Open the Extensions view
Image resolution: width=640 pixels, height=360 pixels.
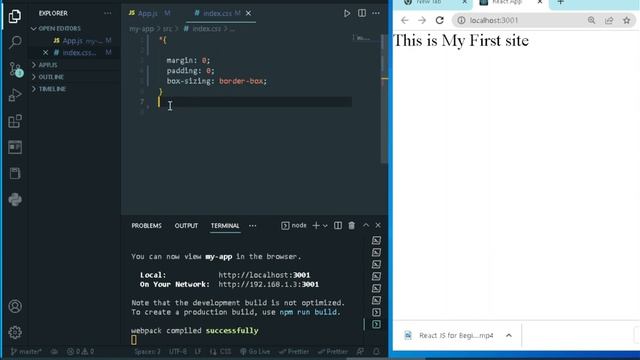point(15,121)
